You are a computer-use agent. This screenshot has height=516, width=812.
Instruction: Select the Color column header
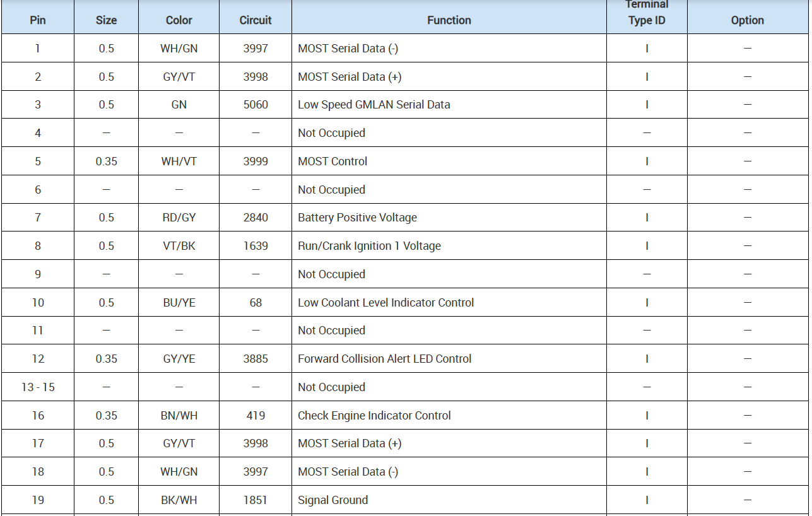pos(179,20)
